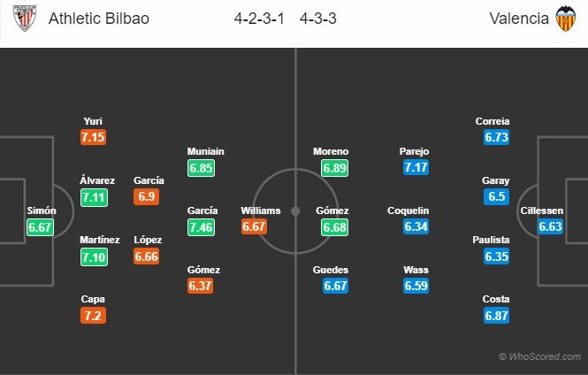Select Cillessen's 6.63 rating badge
The height and width of the screenshot is (375, 588).
pos(550,226)
